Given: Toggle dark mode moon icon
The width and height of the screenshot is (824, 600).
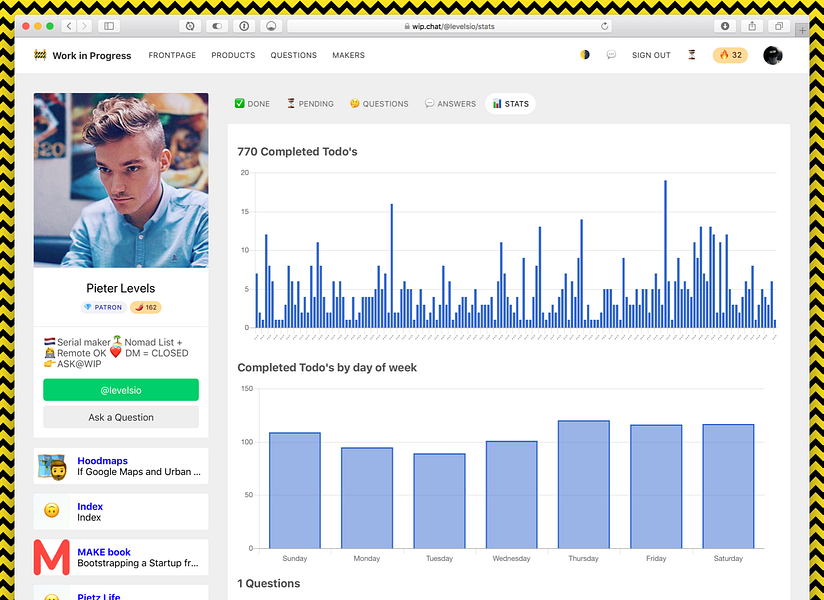Looking at the screenshot, I should [x=585, y=55].
